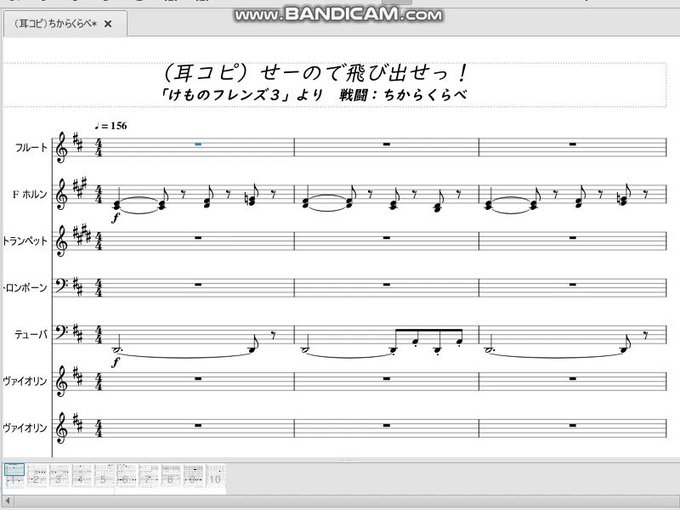
Task: Select the treble clef on the flute staff
Action: click(x=62, y=148)
